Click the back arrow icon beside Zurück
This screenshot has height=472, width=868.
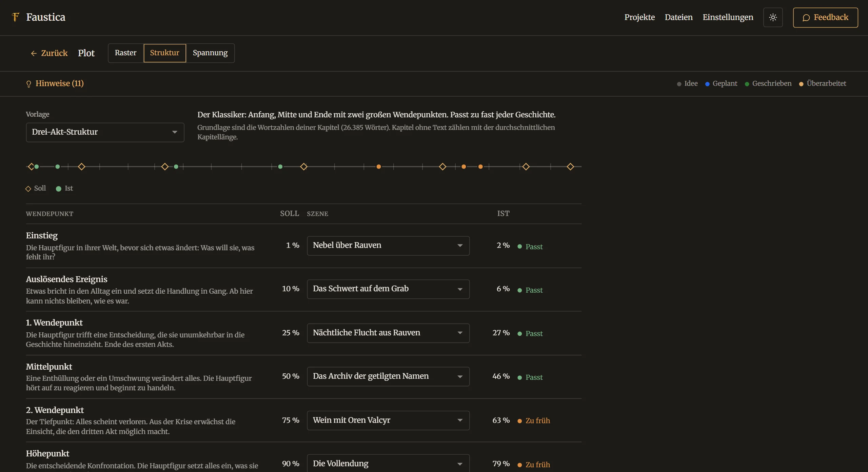[x=34, y=53]
